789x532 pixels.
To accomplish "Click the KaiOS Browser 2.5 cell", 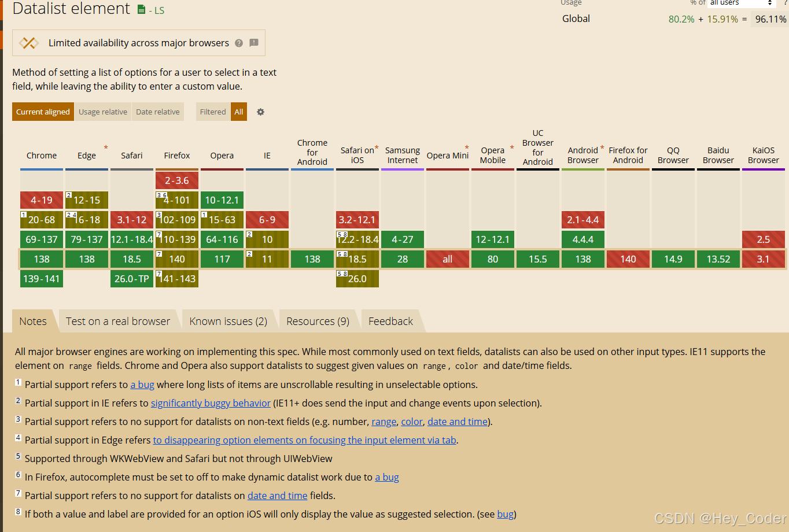I will [764, 239].
